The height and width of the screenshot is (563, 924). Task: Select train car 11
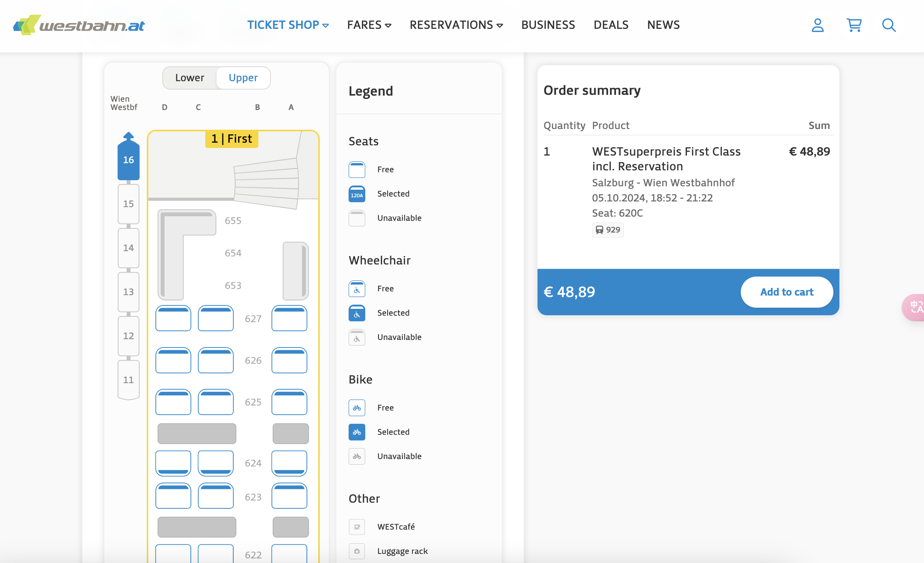click(129, 380)
